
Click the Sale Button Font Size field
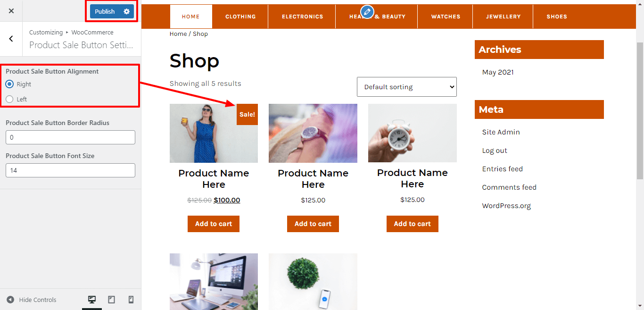click(x=70, y=170)
